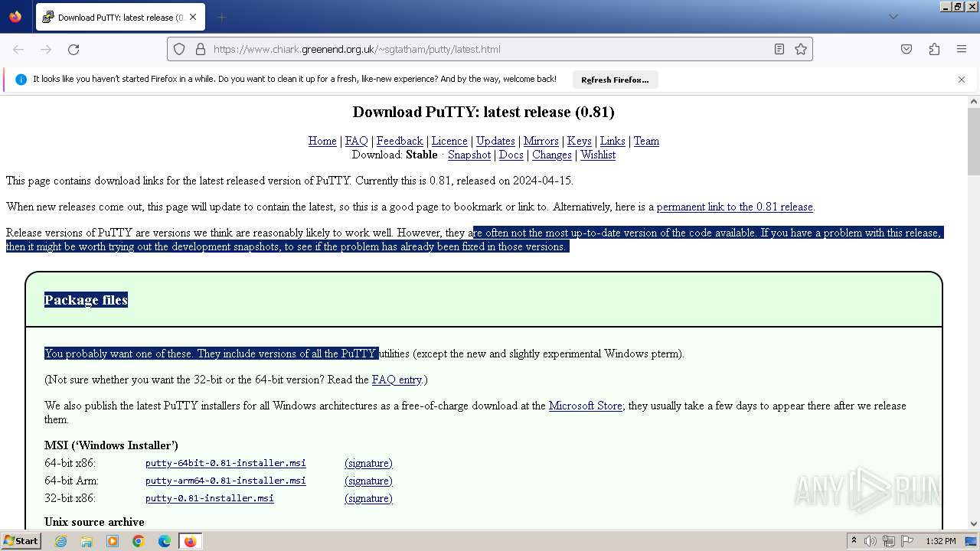Open File Explorer folder icon on taskbar

point(87,541)
